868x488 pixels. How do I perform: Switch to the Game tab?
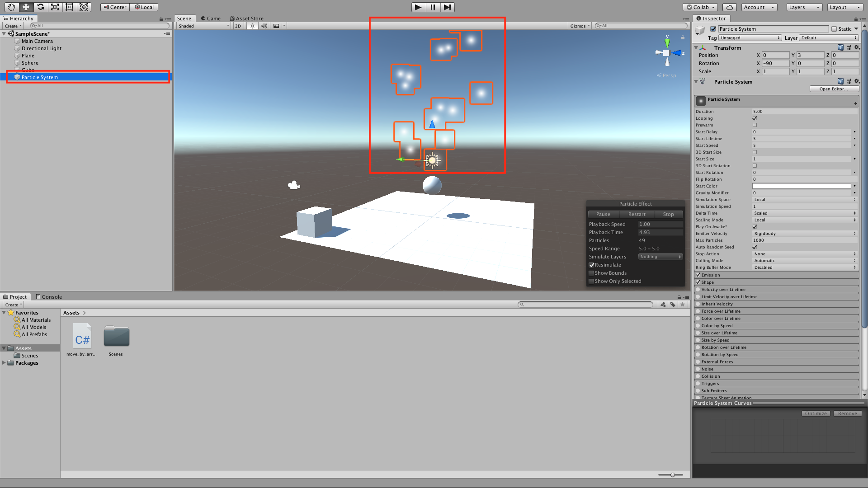211,19
